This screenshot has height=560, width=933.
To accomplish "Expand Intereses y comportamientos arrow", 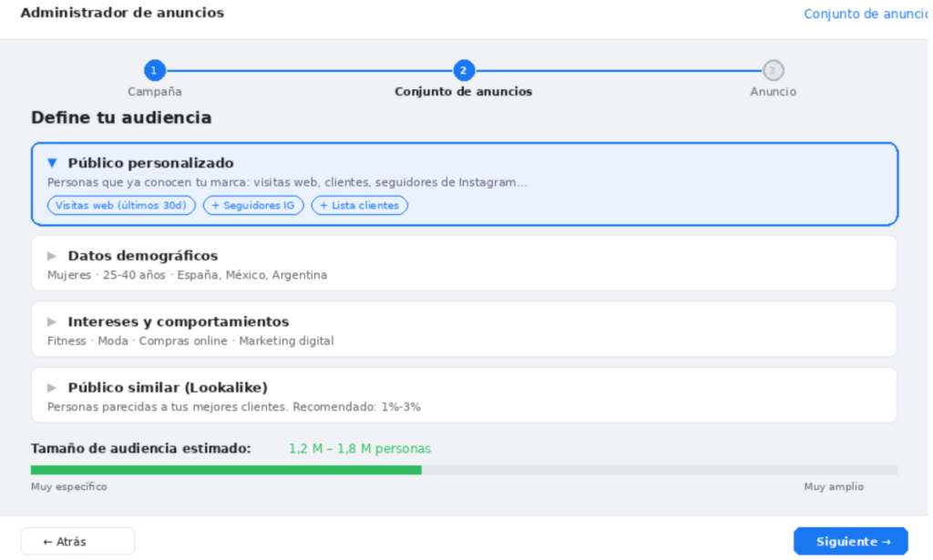I will (52, 321).
